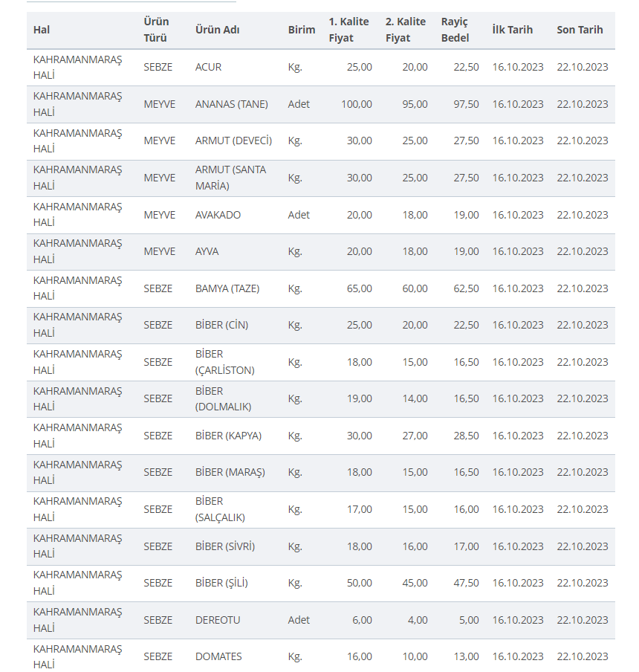Click the "Birim" column header
This screenshot has width=639, height=672.
(x=302, y=30)
